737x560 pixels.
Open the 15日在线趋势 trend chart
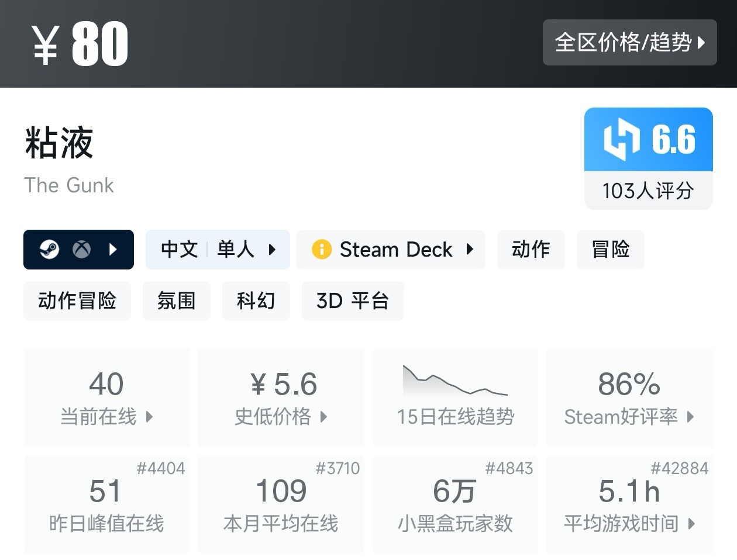point(455,397)
